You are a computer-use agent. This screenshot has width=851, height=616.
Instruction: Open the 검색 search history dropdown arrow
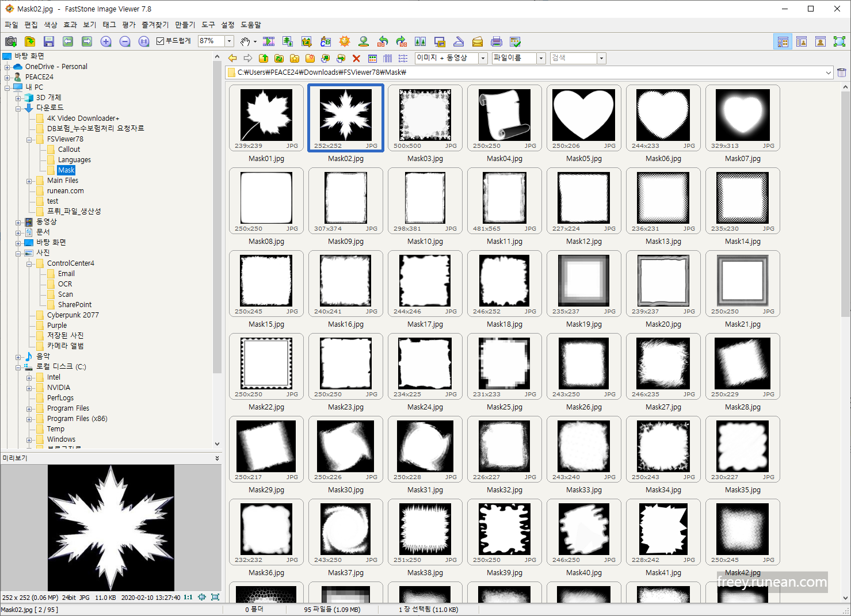click(601, 58)
